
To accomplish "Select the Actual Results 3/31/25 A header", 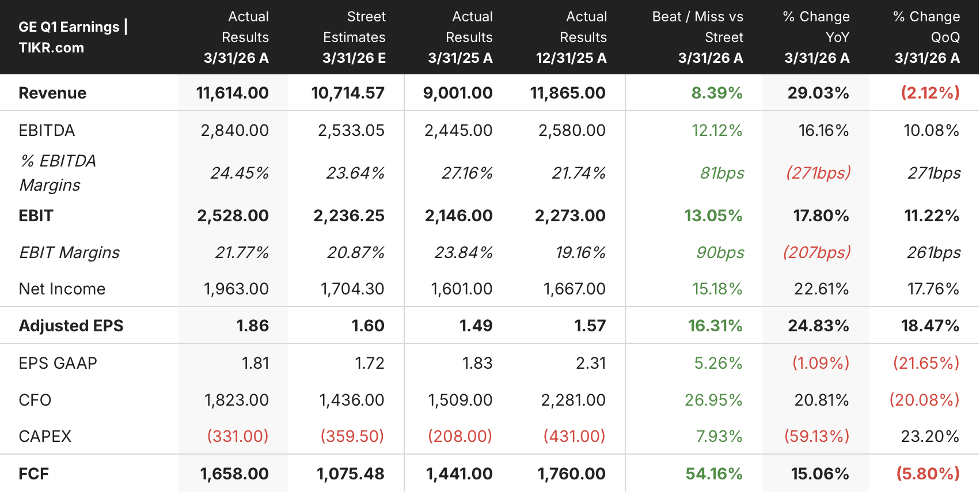I will coord(460,37).
